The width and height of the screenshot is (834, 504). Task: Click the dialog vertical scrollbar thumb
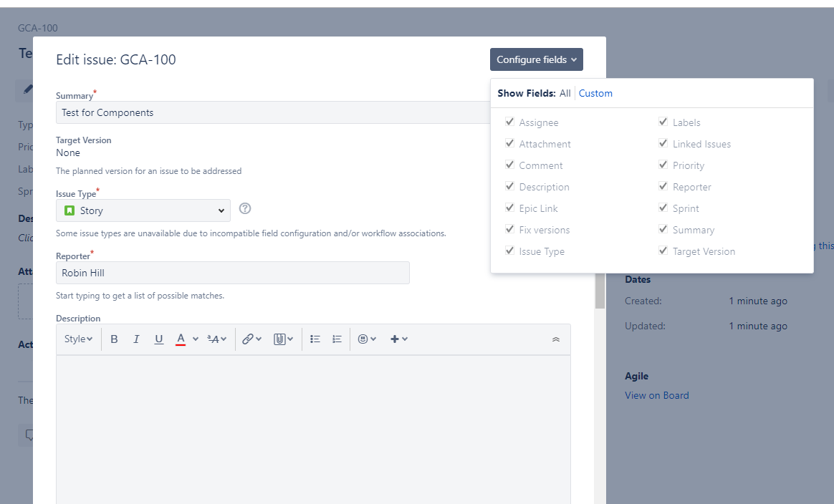(x=600, y=290)
